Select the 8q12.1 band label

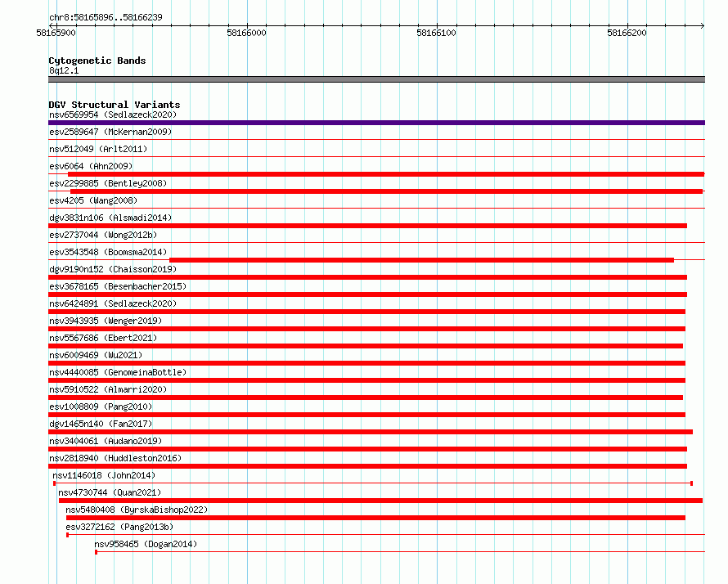64,70
